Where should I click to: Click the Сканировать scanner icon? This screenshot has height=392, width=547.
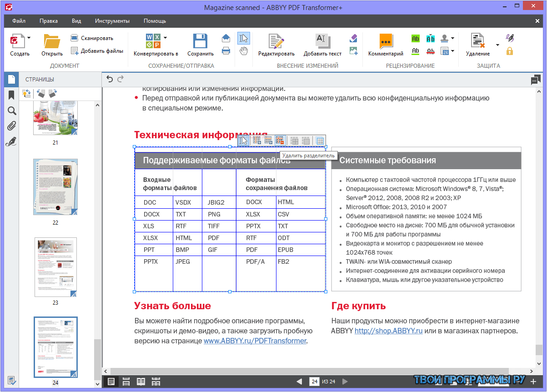[75, 38]
